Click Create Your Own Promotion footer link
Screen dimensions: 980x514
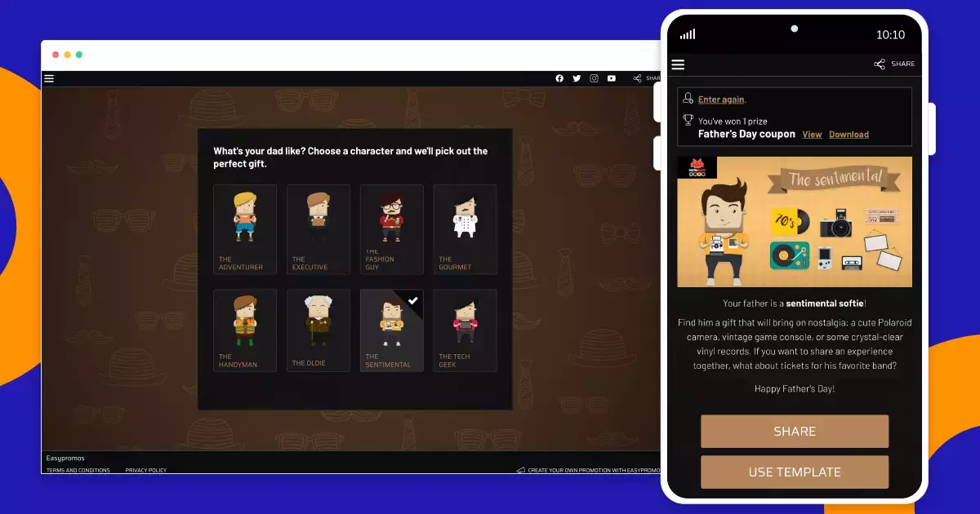(x=593, y=471)
